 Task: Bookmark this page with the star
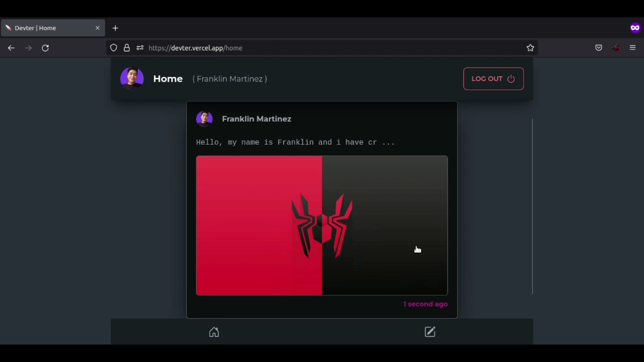tap(530, 48)
